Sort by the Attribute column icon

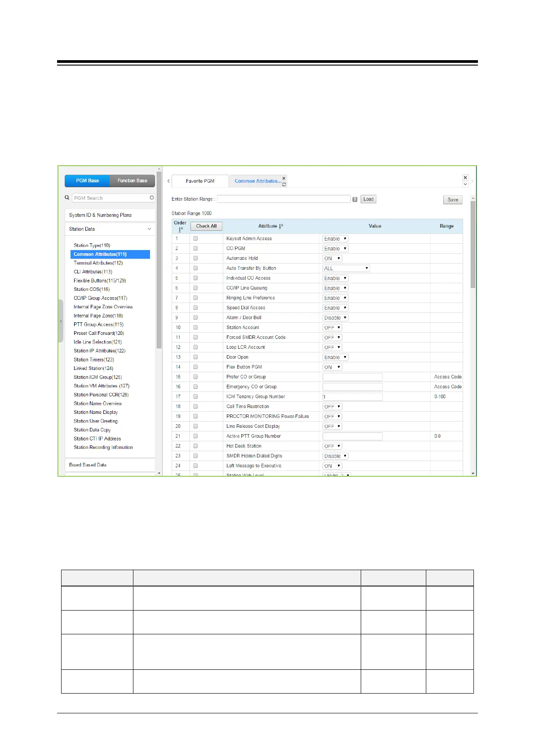tap(281, 226)
